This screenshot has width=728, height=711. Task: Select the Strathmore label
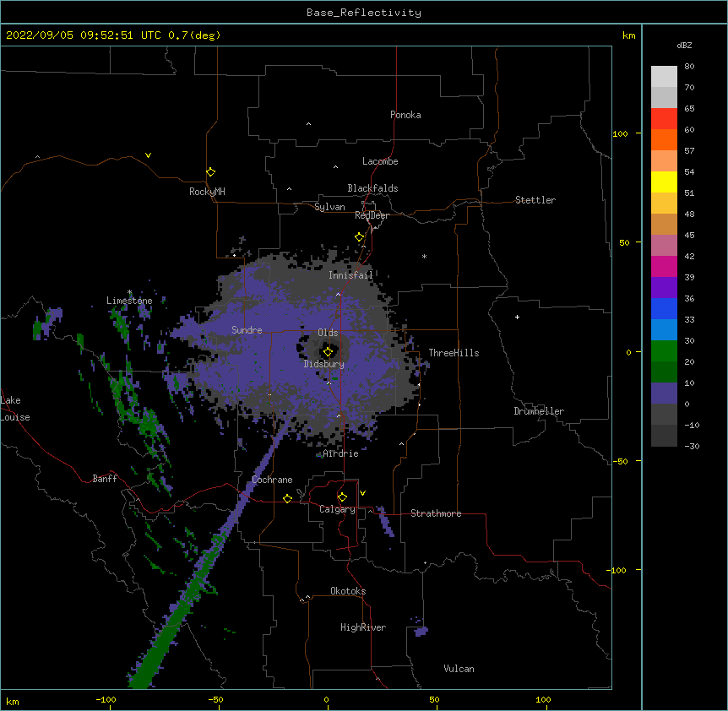pyautogui.click(x=436, y=513)
